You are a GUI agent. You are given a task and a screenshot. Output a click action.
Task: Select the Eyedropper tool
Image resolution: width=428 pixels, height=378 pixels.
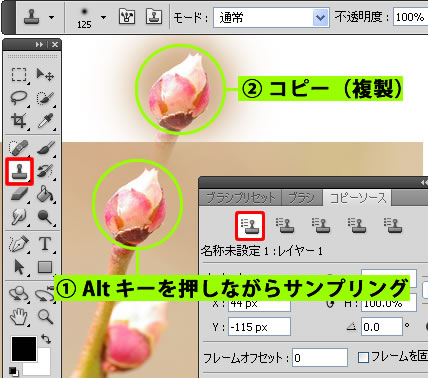45,121
